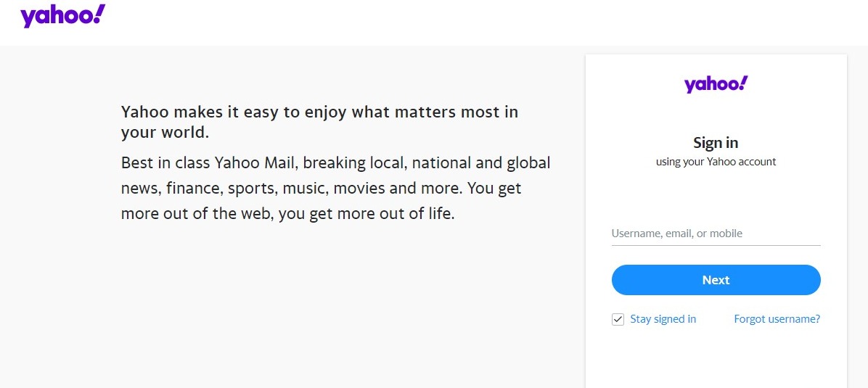Click the "your world." headline line

[x=165, y=133]
